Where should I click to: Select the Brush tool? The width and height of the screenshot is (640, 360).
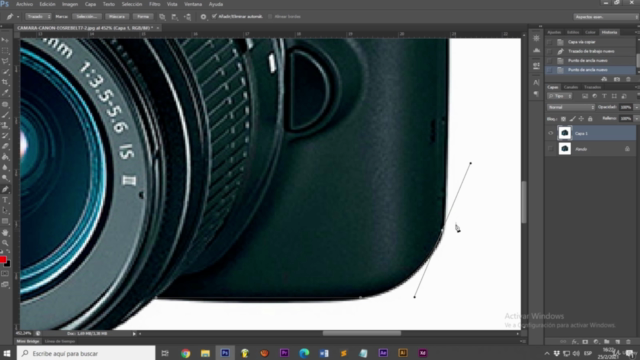pyautogui.click(x=5, y=115)
